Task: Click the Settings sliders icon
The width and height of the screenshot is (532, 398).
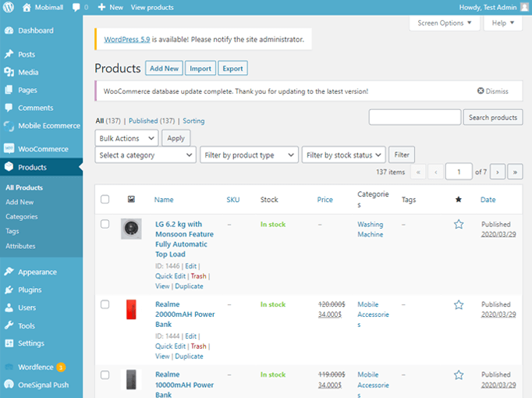Action: coord(9,343)
